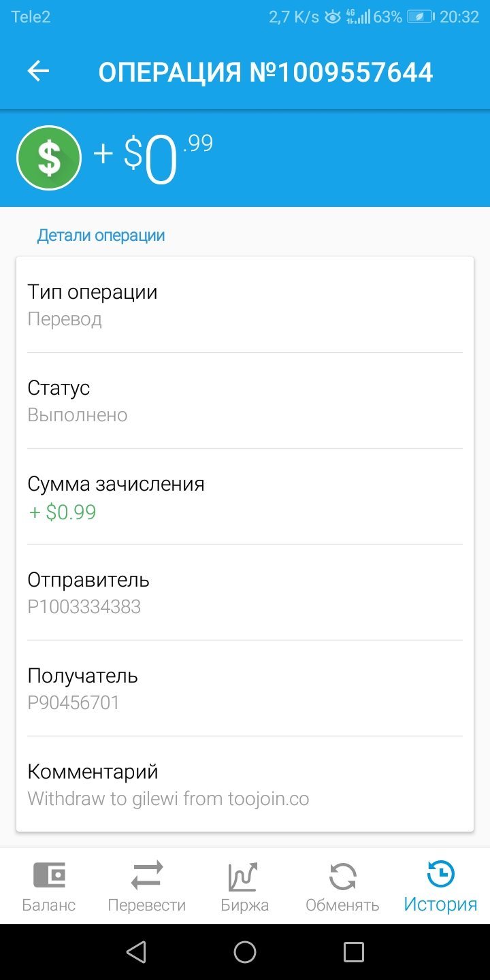
Task: Open the Баланс wallet icon
Action: click(49, 875)
